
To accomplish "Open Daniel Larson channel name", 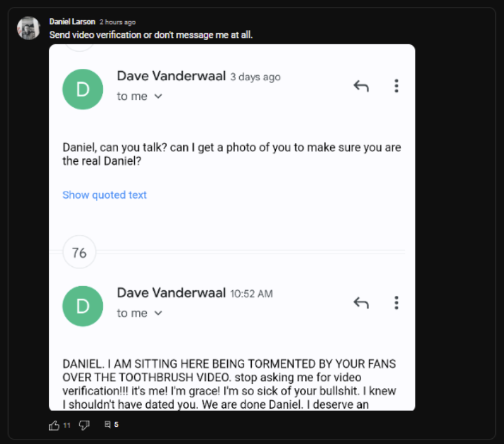I will [72, 22].
